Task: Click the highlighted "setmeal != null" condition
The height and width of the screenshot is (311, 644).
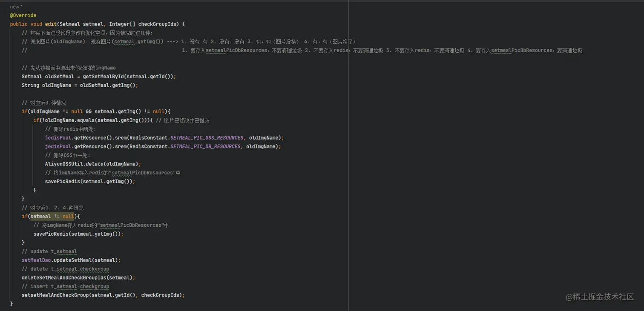Action: tap(52, 217)
